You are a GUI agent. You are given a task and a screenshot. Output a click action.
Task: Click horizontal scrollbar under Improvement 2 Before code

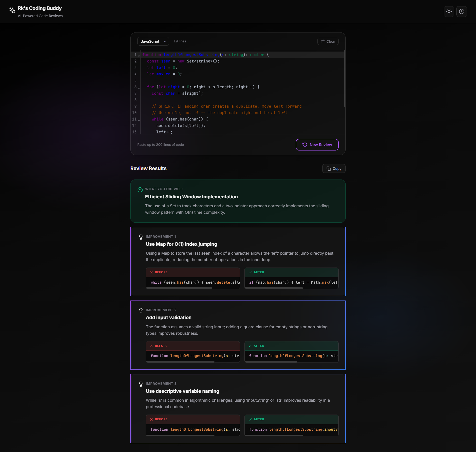[x=180, y=362]
